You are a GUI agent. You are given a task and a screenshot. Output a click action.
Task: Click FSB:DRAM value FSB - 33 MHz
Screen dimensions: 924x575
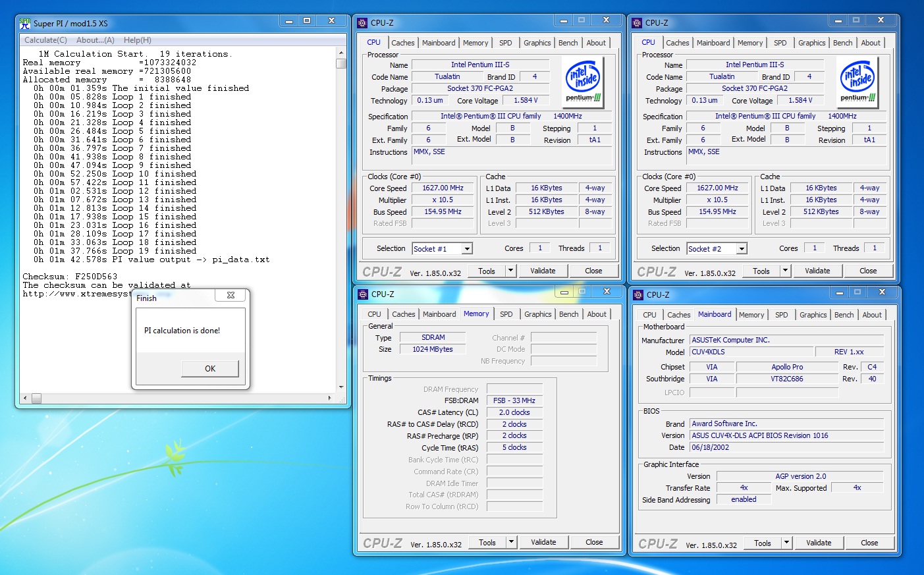(x=514, y=400)
